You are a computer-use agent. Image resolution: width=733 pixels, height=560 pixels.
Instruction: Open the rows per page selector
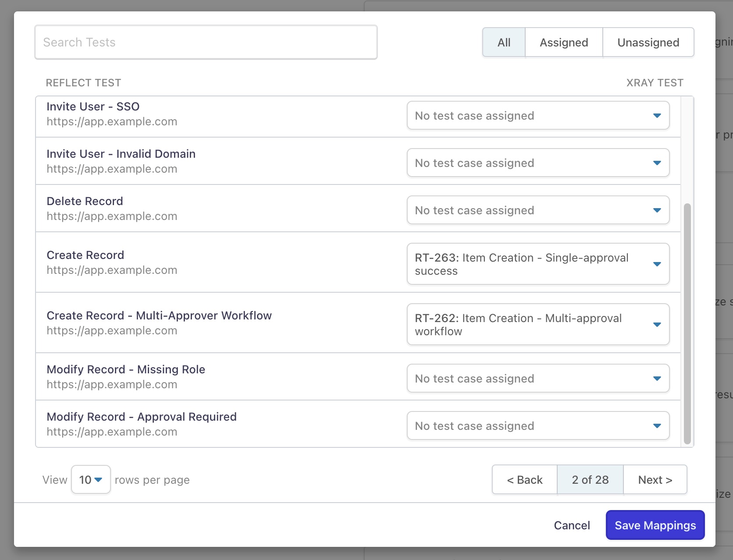click(x=91, y=480)
